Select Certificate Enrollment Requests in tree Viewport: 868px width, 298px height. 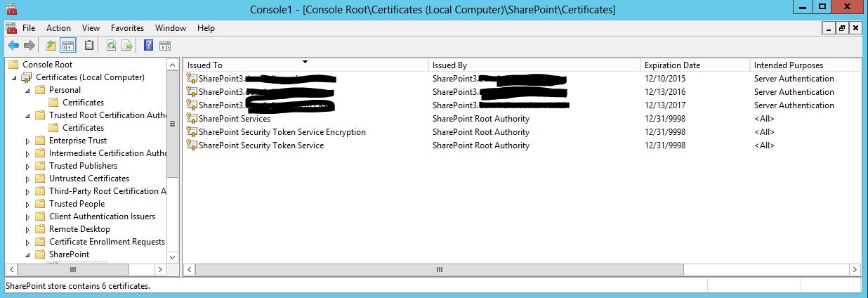tap(107, 242)
